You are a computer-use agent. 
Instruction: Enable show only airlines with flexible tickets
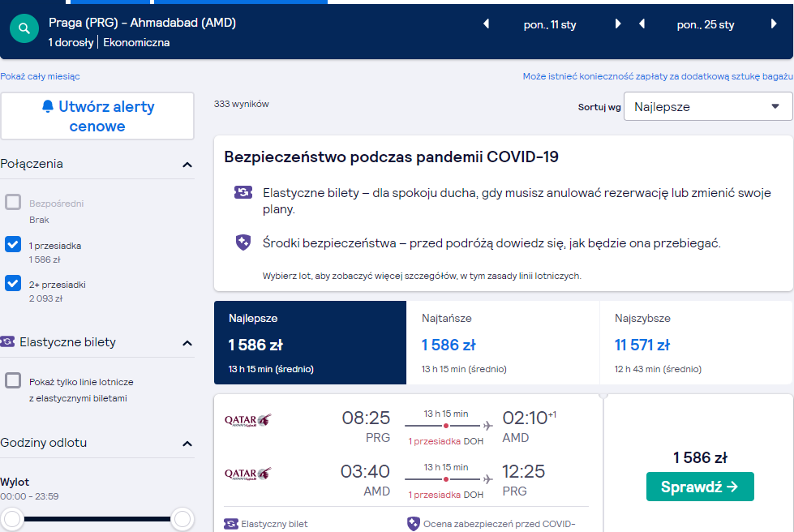[13, 380]
